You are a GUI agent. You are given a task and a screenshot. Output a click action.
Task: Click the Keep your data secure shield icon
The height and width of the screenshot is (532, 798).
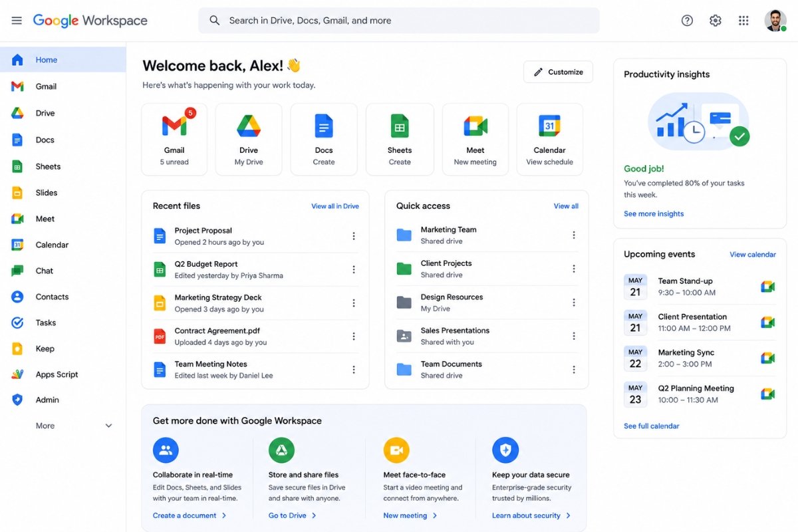[505, 450]
